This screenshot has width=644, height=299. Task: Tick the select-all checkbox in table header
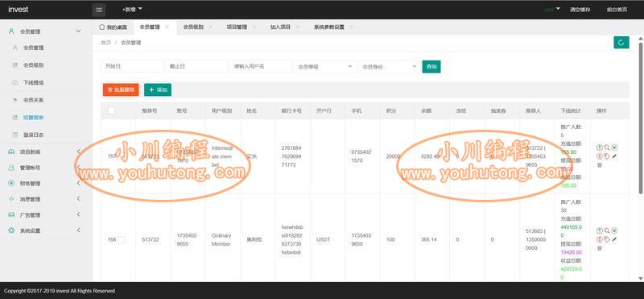(x=111, y=110)
